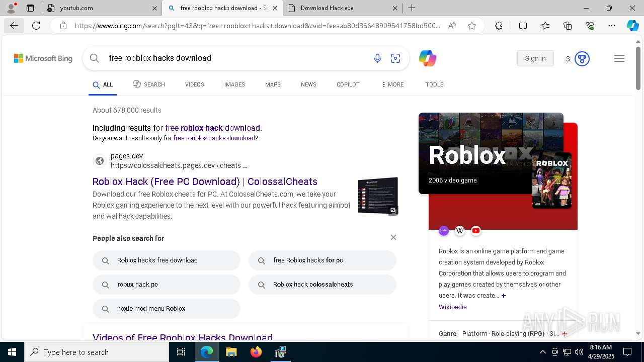Open File Explorer from taskbar
Viewport: 644px width, 362px height.
coord(231,352)
